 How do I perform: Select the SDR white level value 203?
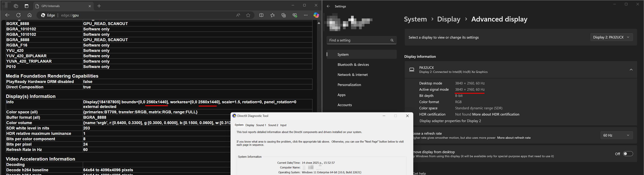coord(87,128)
